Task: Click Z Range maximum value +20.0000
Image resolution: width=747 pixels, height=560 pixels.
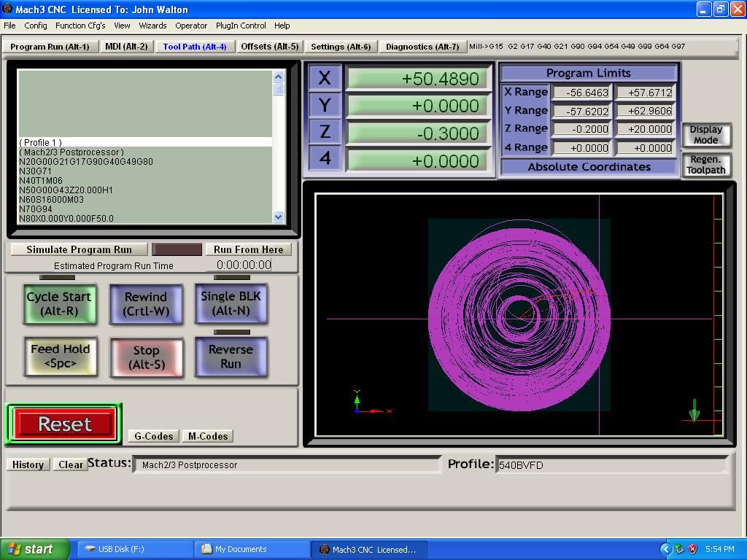Action: (644, 129)
